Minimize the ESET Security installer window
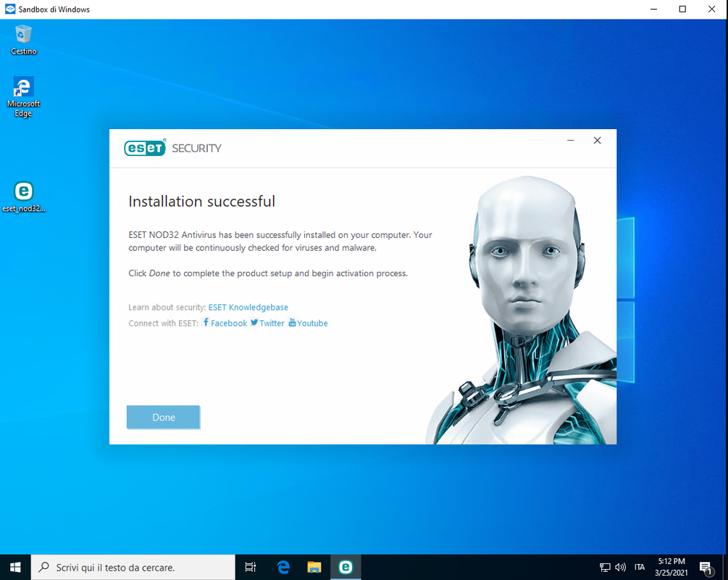This screenshot has width=728, height=580. (571, 141)
